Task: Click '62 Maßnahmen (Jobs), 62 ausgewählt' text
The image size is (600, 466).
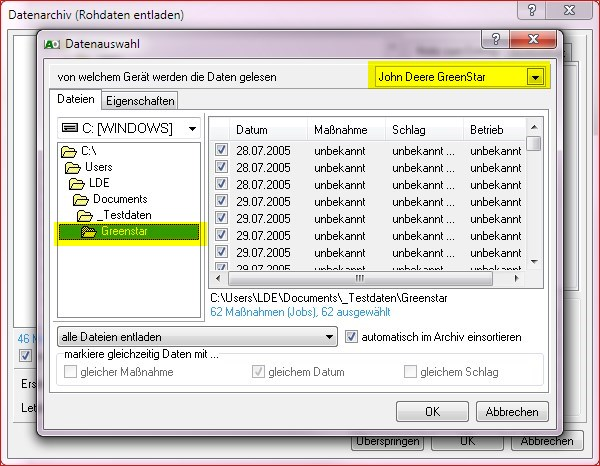Action: tap(300, 312)
